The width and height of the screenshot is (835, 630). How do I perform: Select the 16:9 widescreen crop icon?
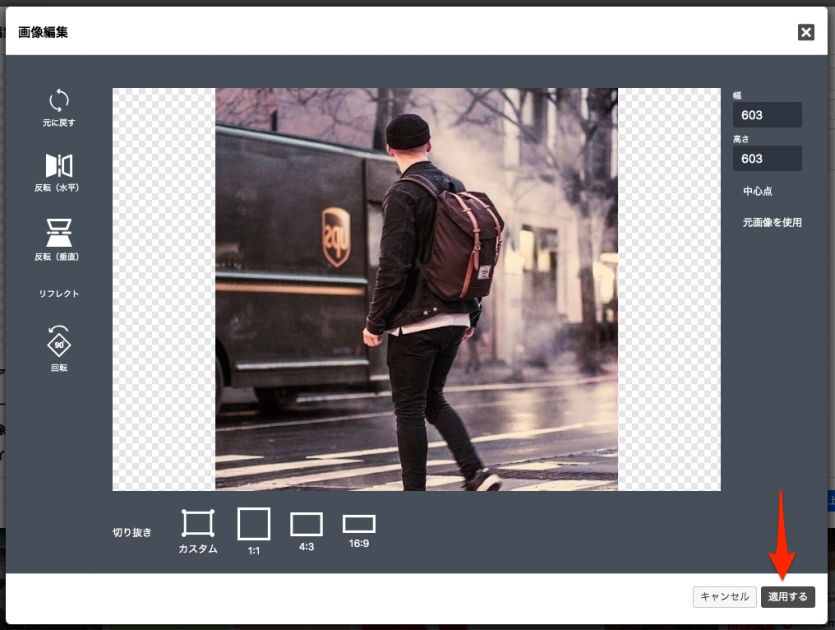(359, 524)
